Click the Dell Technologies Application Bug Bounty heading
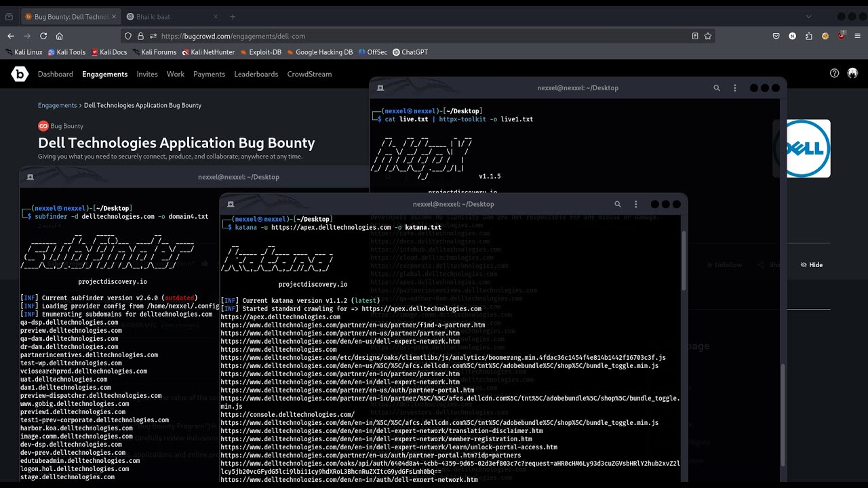This screenshot has height=488, width=868. [x=176, y=143]
